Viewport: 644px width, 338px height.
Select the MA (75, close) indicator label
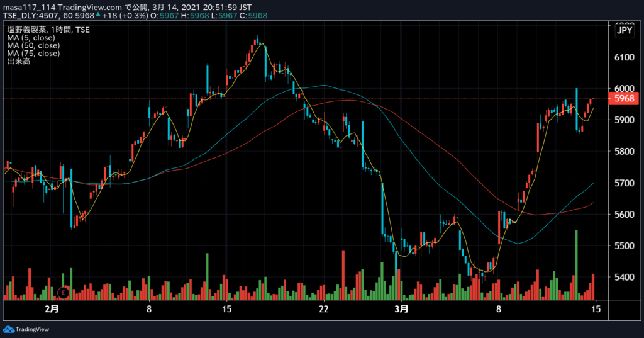tap(33, 53)
